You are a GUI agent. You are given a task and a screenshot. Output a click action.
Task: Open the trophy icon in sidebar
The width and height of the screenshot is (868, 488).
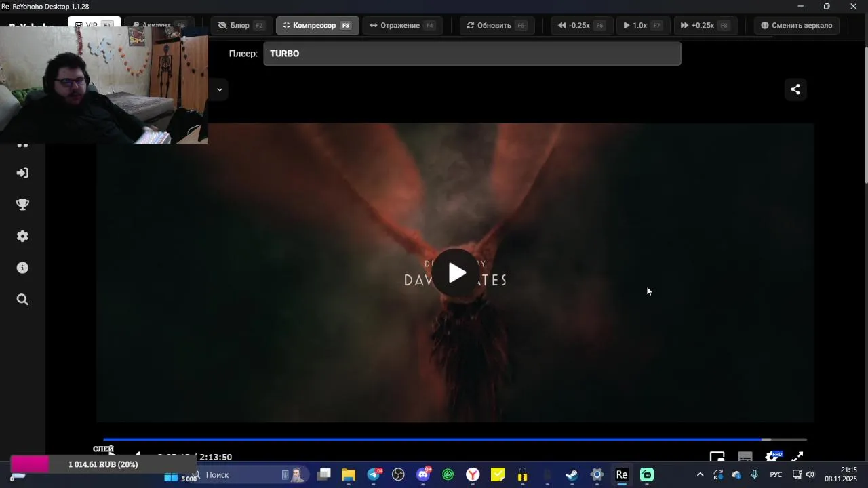(x=22, y=205)
